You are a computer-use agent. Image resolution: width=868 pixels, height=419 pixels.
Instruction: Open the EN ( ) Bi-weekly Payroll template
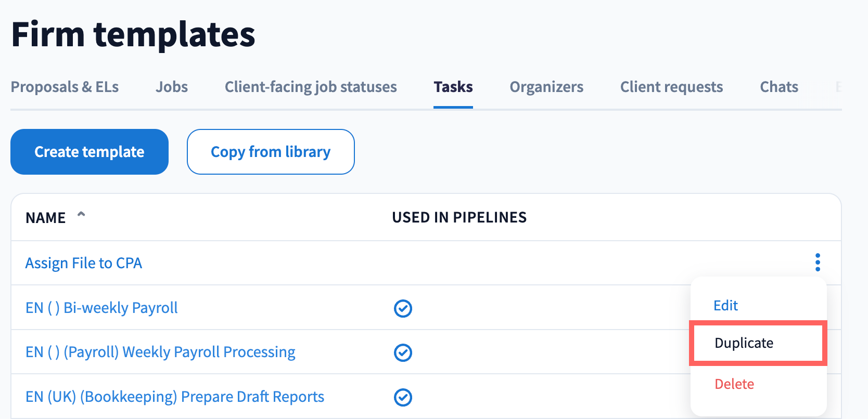click(101, 308)
